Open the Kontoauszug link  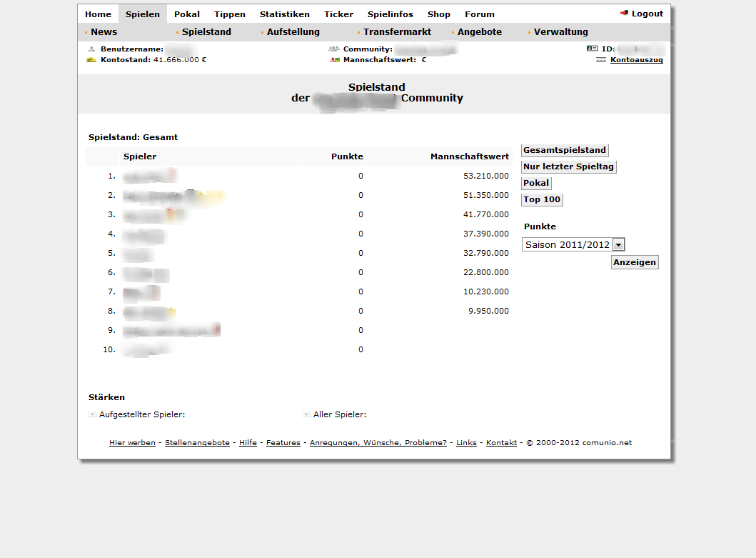636,60
